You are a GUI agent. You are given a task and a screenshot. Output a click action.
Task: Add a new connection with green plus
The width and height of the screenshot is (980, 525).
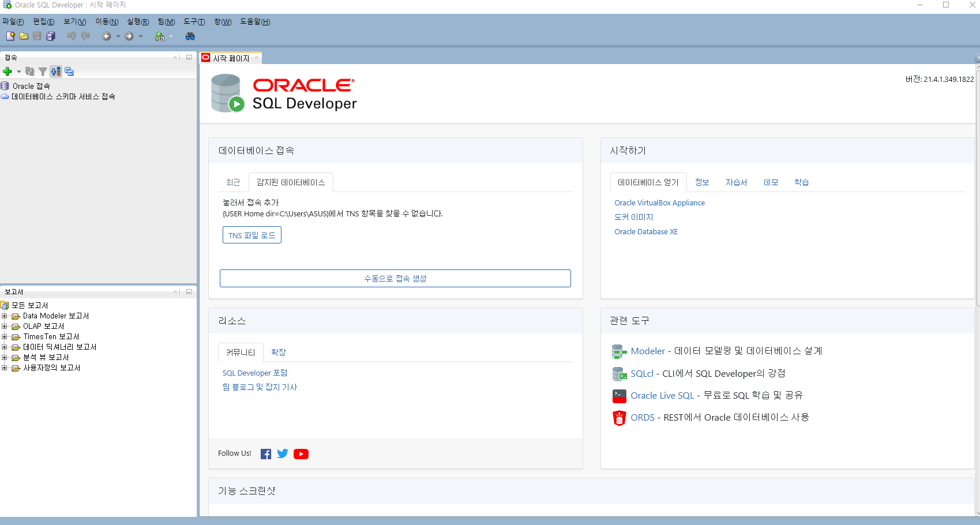tap(7, 72)
